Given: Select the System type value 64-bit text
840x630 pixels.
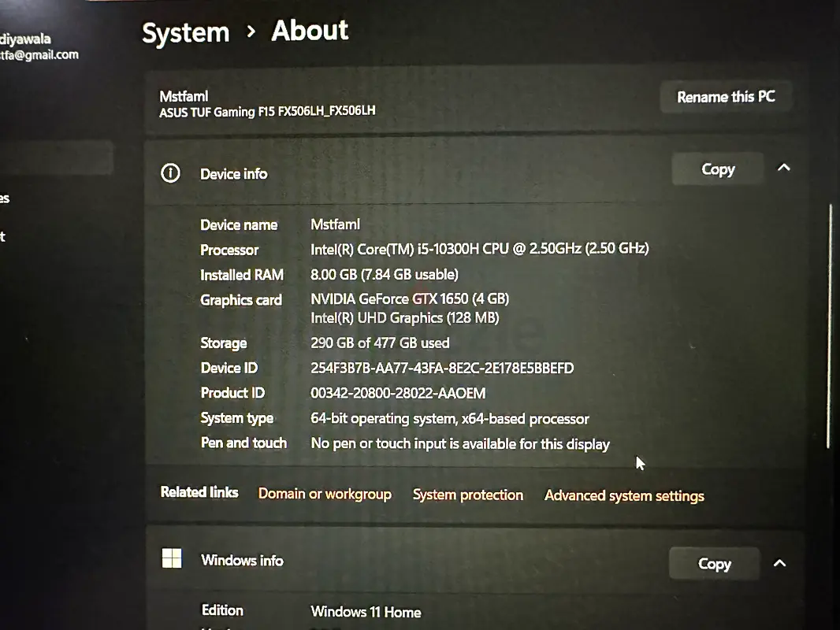Looking at the screenshot, I should [449, 419].
